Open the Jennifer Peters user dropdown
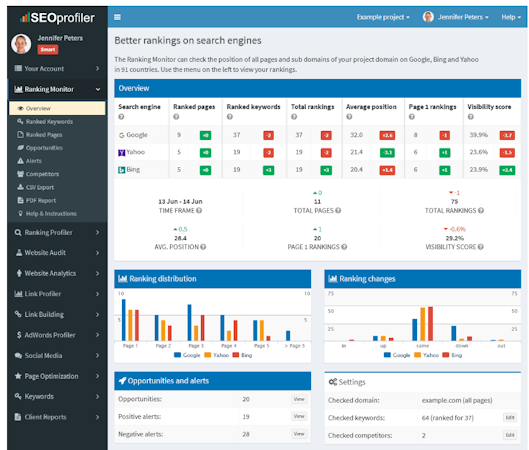Screen dimensions: 529x450 click(x=455, y=17)
